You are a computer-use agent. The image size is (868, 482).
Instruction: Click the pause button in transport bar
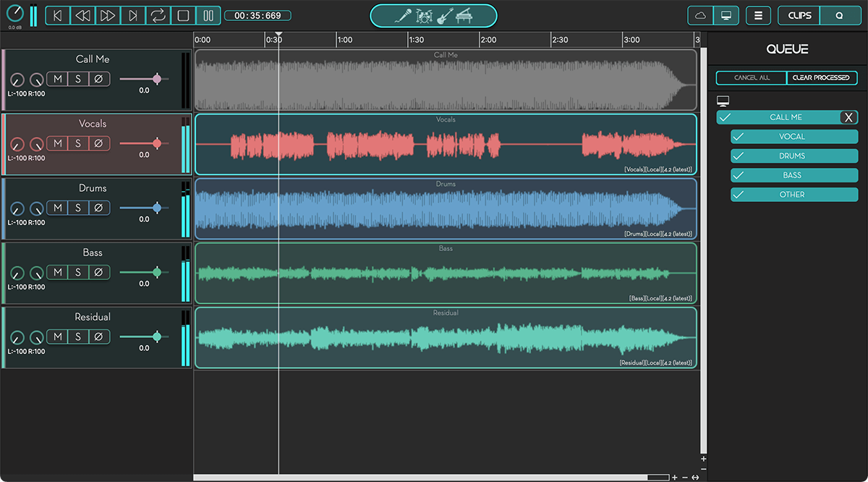click(x=208, y=15)
